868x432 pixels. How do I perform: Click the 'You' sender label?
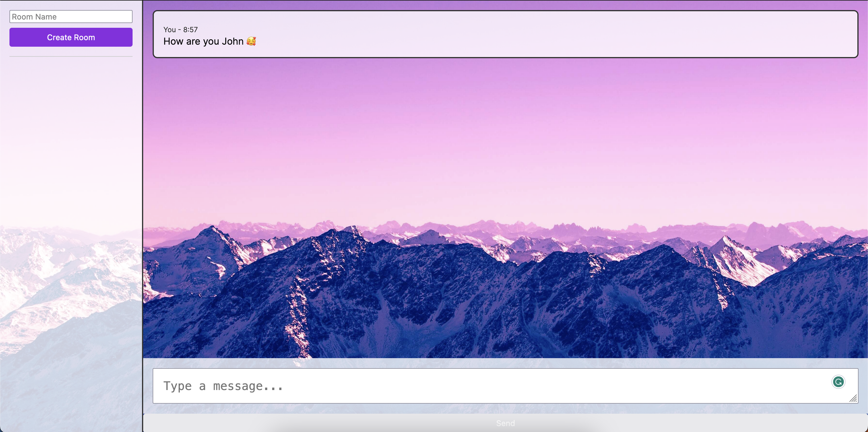point(169,30)
